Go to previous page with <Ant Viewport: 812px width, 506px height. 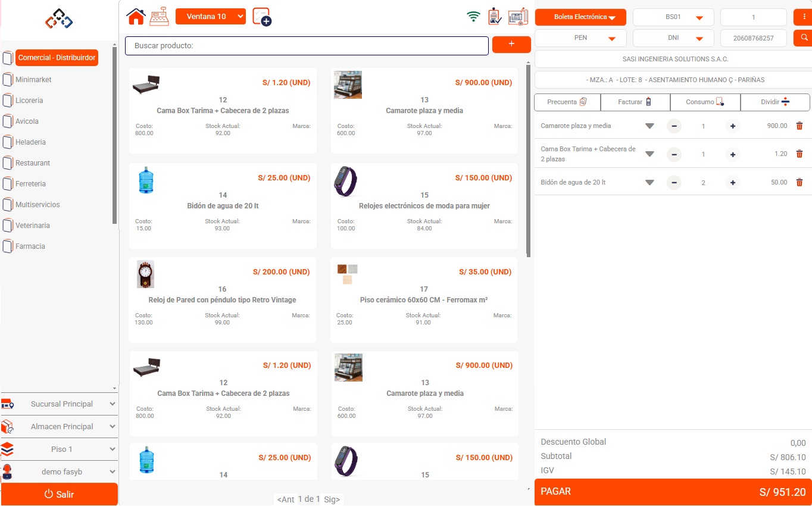tap(286, 499)
